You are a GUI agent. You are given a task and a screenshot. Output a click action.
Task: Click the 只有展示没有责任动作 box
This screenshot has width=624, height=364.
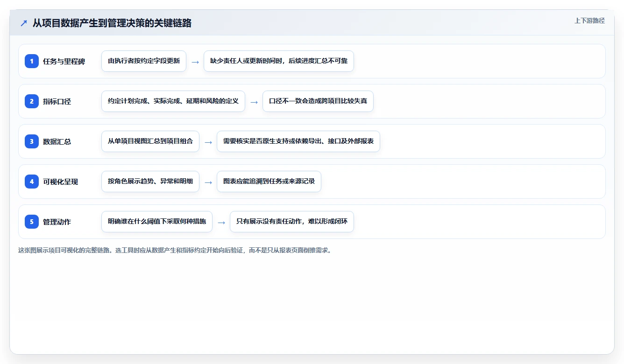[x=292, y=222]
